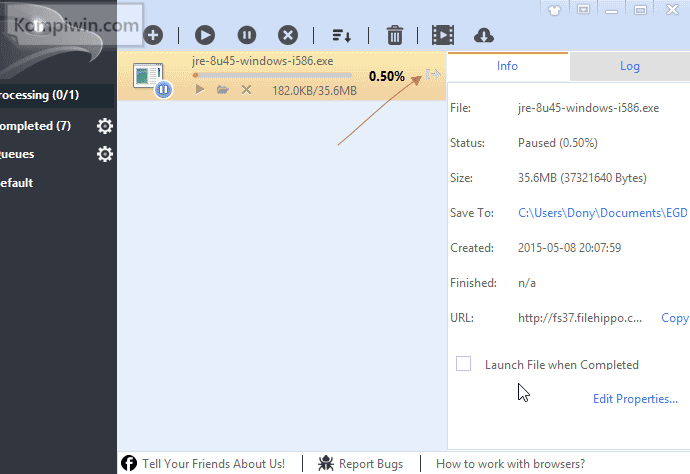Click the http://fs37.filehippo.c... URL text

(580, 318)
